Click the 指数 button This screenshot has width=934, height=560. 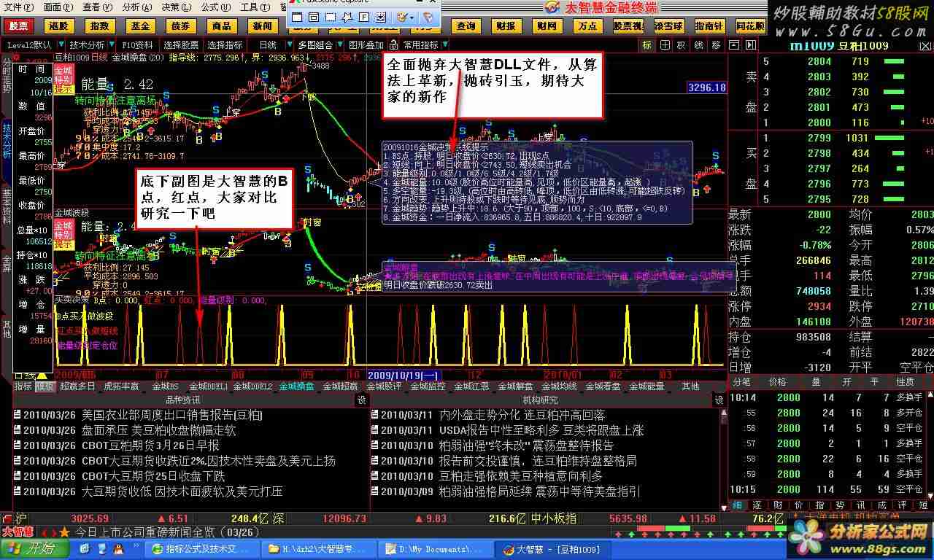(x=99, y=26)
